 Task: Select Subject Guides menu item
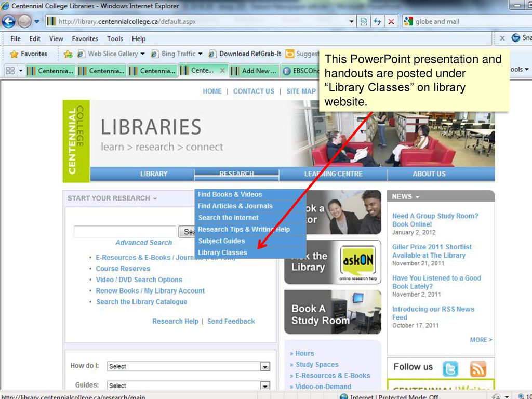pos(250,241)
